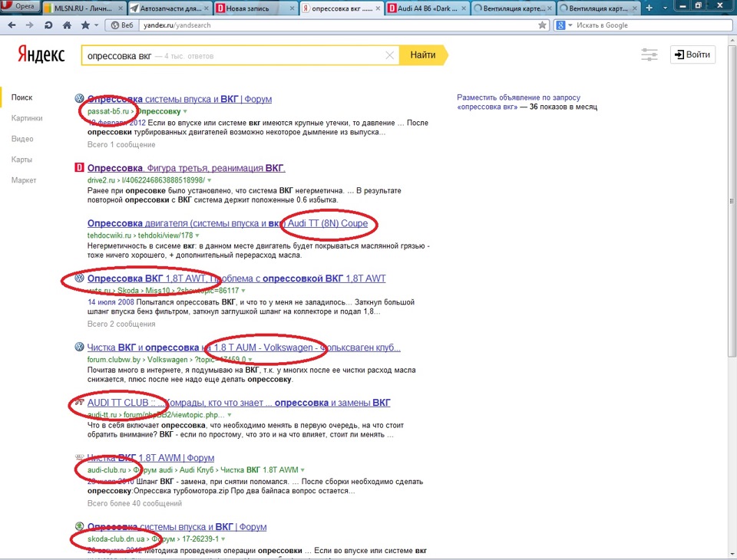
Task: Expand the arrow after skoda-club.dn.ua URL
Action: [x=223, y=539]
